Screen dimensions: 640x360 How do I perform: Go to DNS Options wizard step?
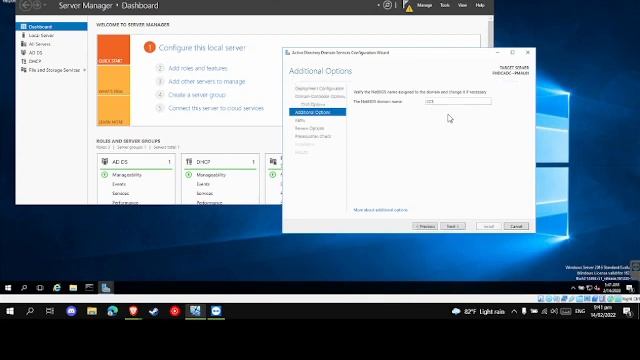point(313,104)
